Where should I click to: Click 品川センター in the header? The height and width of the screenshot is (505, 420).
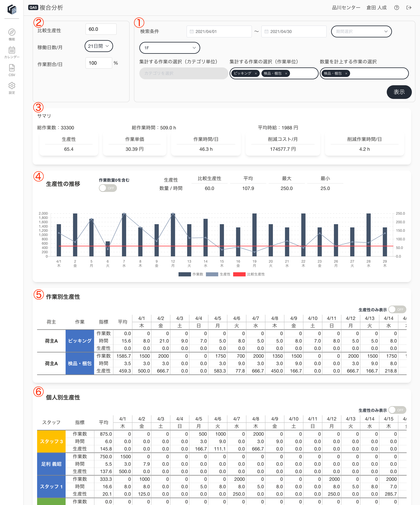[346, 8]
